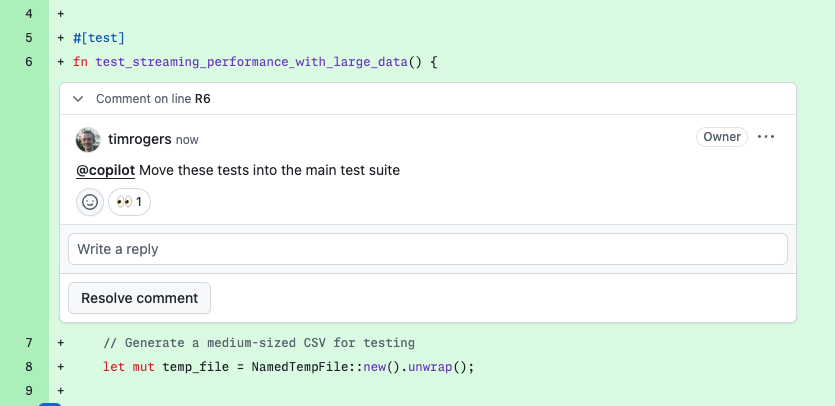Screen dimensions: 835x406
Task: Select line number 8 in the diff
Action: coord(28,366)
